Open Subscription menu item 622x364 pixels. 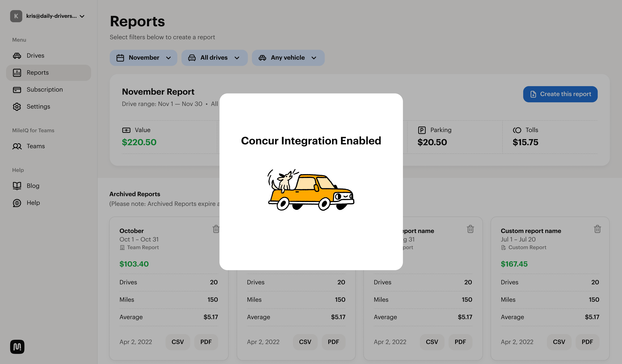point(49,90)
